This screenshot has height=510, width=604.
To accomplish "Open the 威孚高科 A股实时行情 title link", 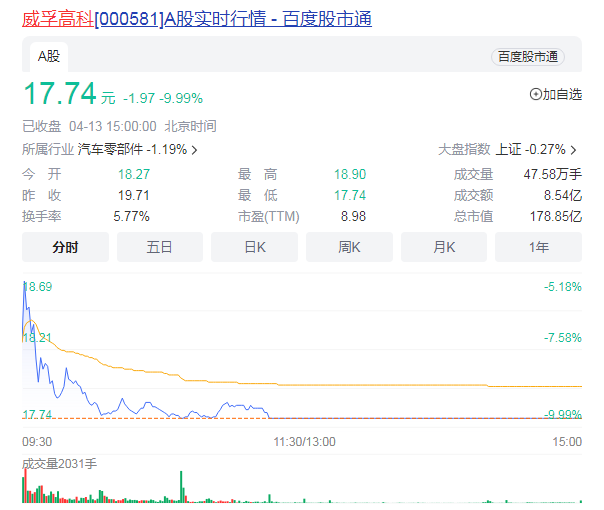I will [197, 19].
